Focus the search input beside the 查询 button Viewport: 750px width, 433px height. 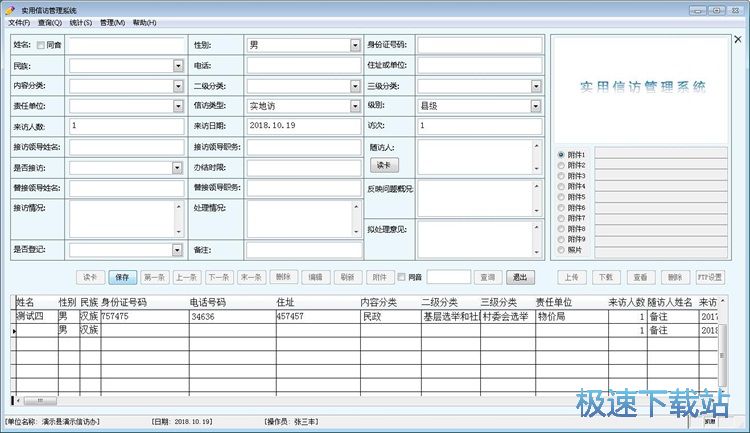coord(449,277)
